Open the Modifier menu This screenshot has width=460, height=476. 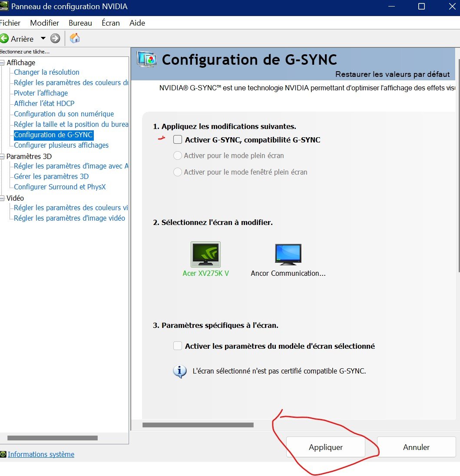point(45,23)
